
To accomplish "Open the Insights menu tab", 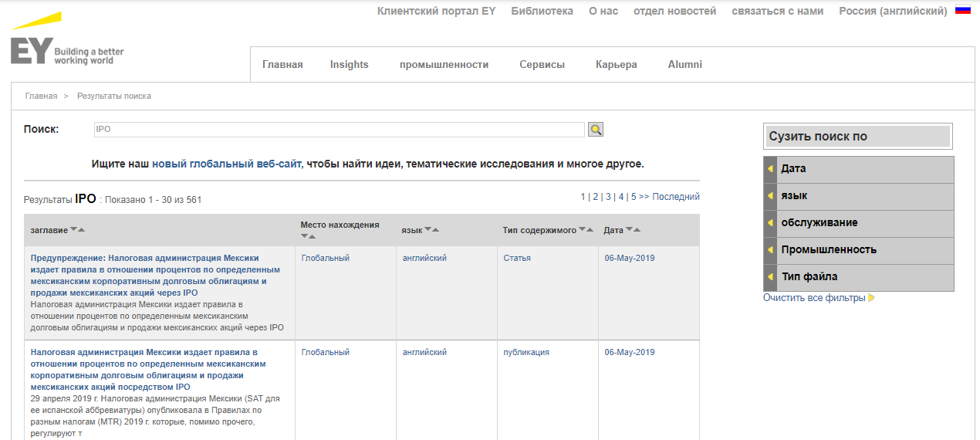I will (349, 65).
